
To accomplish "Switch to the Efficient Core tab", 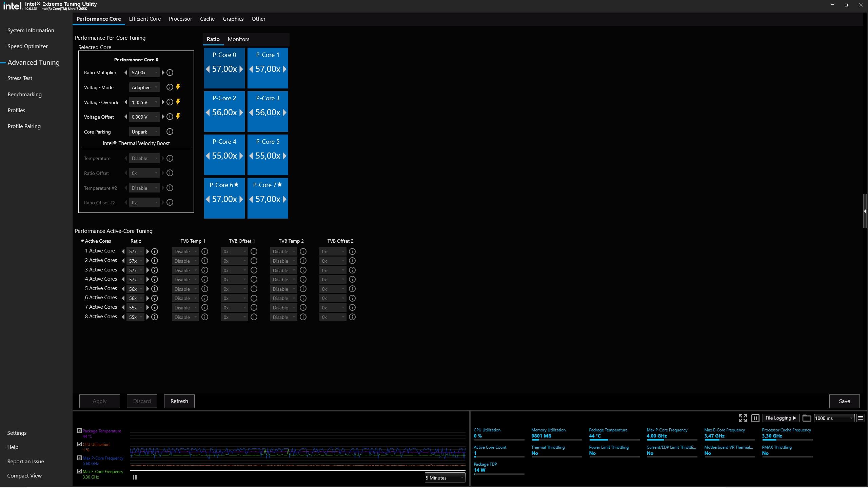I will click(145, 19).
